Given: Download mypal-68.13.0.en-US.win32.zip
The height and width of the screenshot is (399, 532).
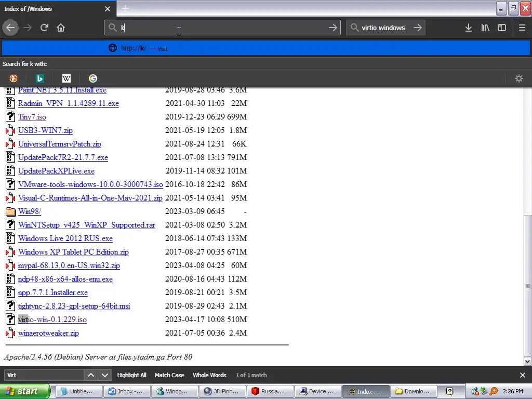Looking at the screenshot, I should click(69, 265).
